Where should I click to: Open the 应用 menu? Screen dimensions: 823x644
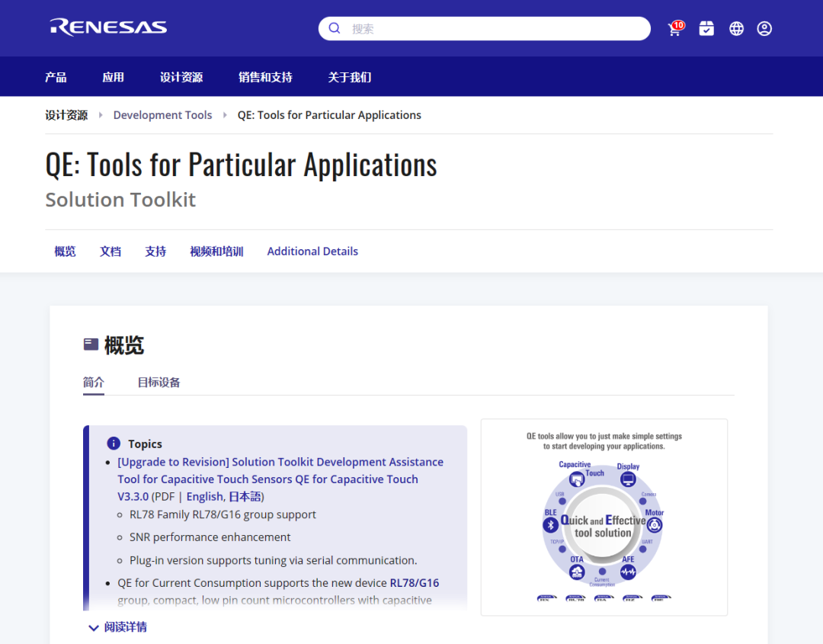[113, 77]
